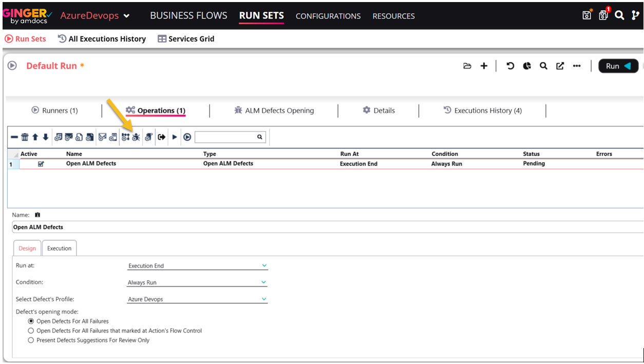
Task: Open the run set folder icon
Action: point(467,66)
